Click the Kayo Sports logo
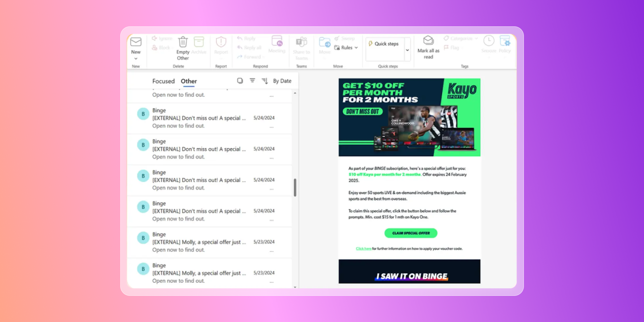Image resolution: width=644 pixels, height=322 pixels. [x=462, y=91]
